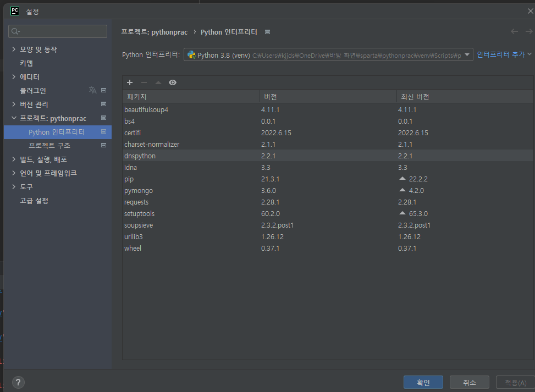Select Python 인터프리터 in sidebar
This screenshot has height=392, width=535.
click(x=57, y=132)
